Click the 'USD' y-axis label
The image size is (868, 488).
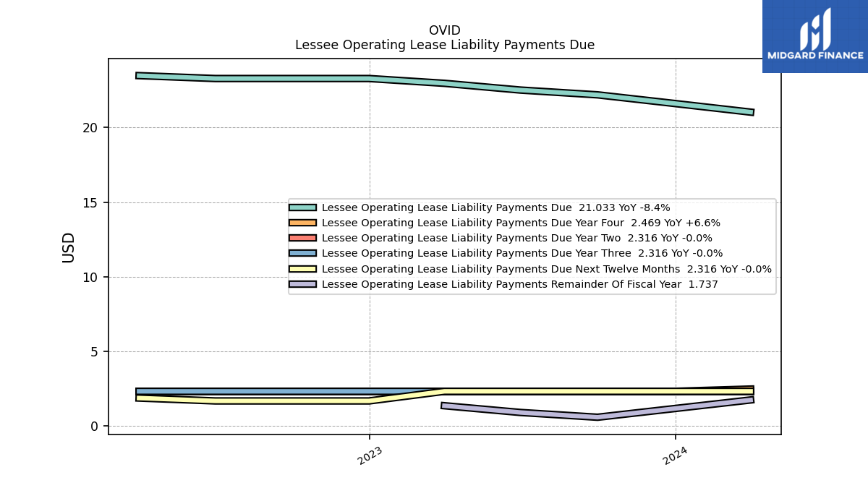(x=69, y=247)
